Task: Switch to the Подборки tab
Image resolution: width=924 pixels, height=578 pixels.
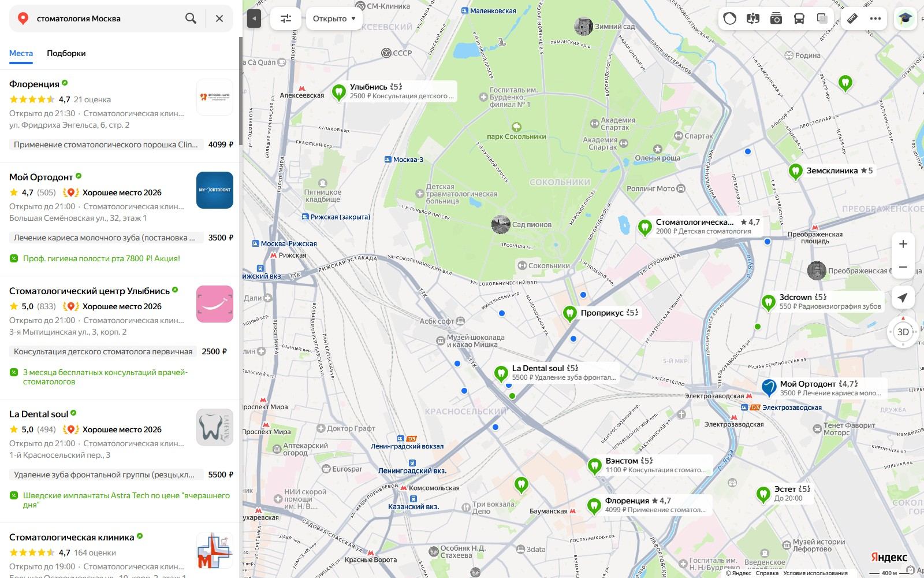Action: click(66, 53)
